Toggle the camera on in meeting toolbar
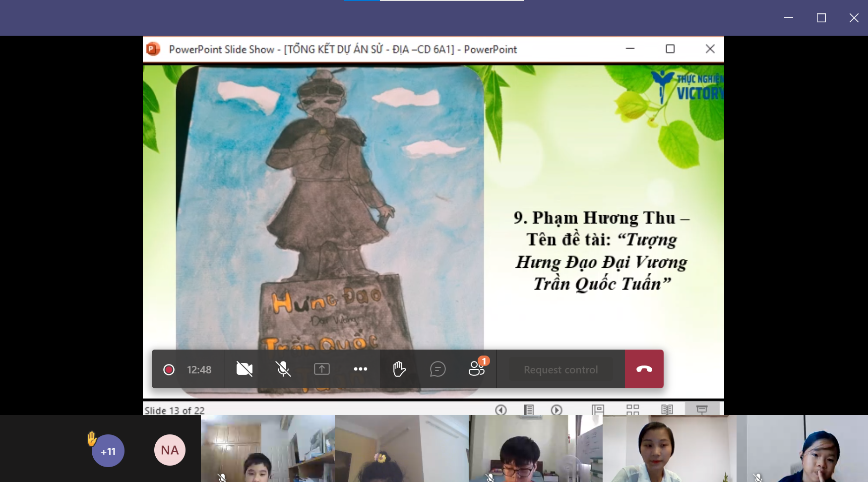Image resolution: width=868 pixels, height=482 pixels. click(244, 369)
